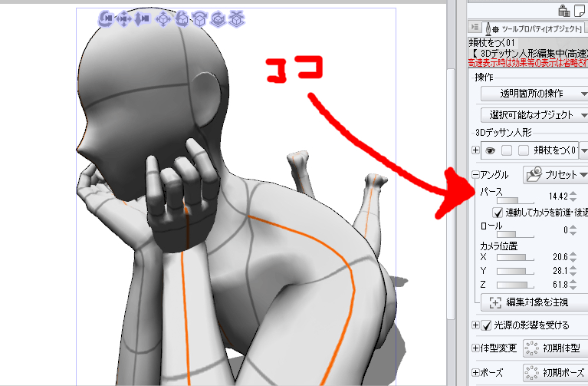Click the カメラ位置 label
Screen dimensions: 588x386
tap(499, 246)
